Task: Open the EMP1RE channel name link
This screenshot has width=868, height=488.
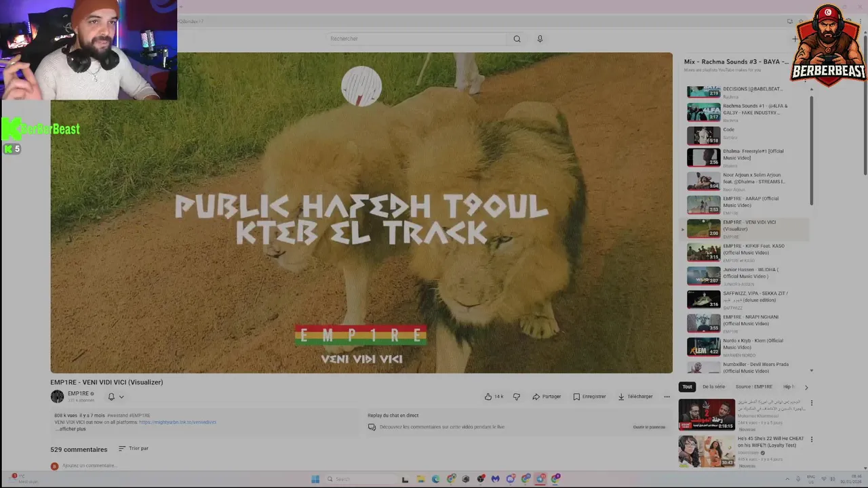Action: click(78, 393)
